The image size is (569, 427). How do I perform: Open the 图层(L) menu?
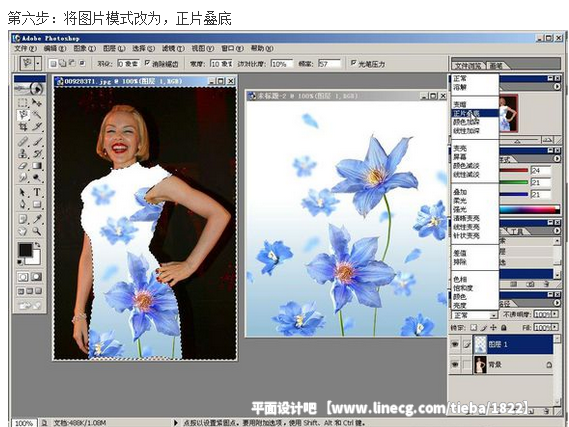pos(114,48)
